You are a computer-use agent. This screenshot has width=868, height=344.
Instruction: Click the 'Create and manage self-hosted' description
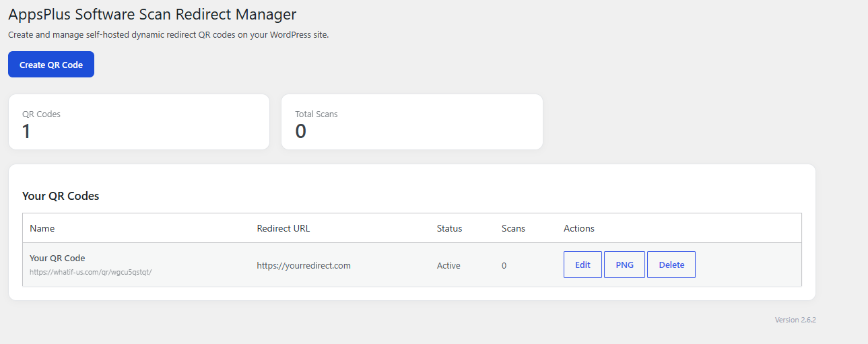pos(168,34)
